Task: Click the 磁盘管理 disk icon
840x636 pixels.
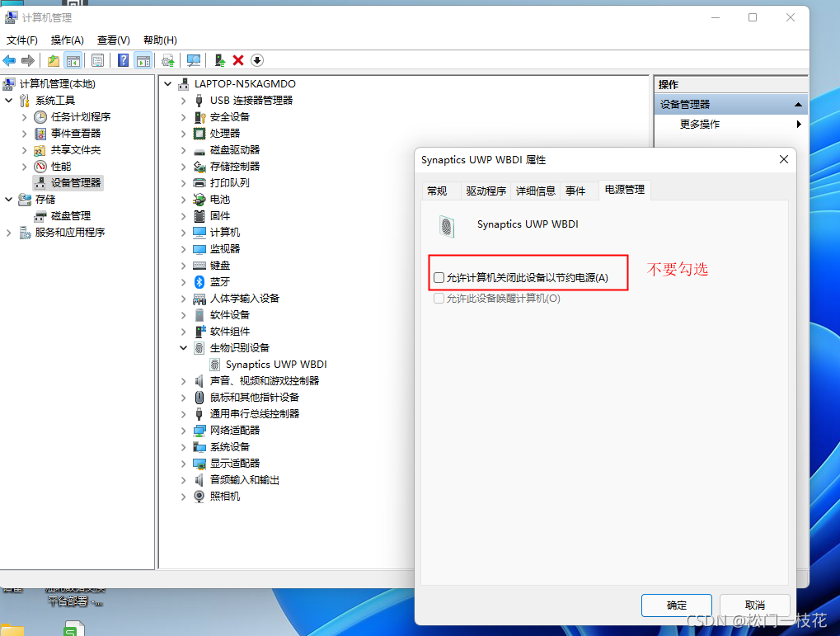Action: 40,216
